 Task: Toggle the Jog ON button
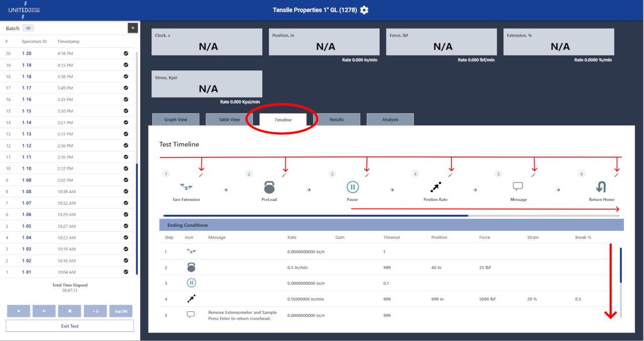point(121,311)
